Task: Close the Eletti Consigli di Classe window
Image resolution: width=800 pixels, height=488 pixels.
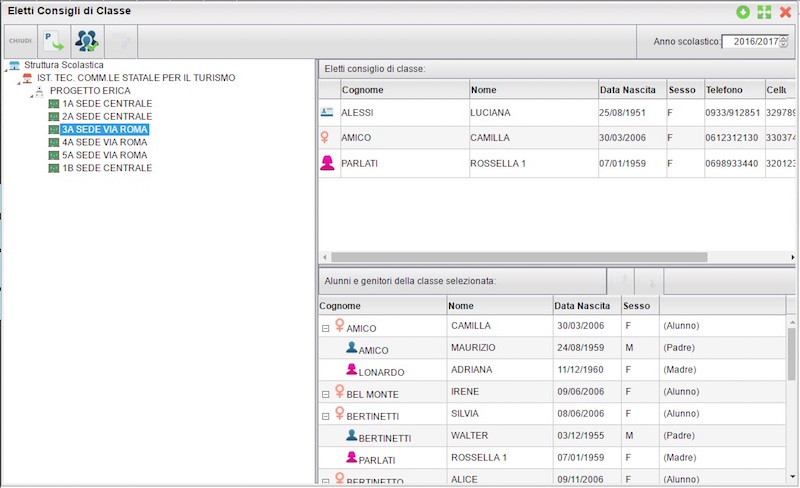Action: tap(786, 12)
